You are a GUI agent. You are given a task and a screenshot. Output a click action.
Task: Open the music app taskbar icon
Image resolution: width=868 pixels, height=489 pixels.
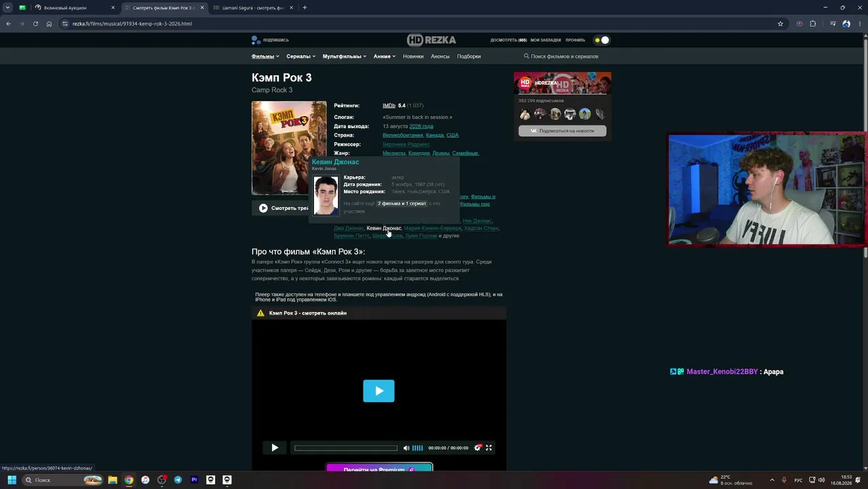145,480
